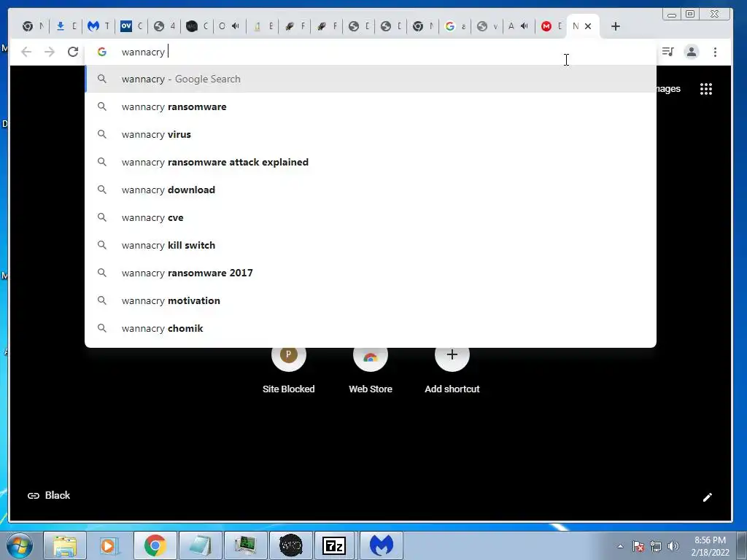The width and height of the screenshot is (747, 560).
Task: Choose the 'wannacry virus' suggestion
Action: [371, 134]
